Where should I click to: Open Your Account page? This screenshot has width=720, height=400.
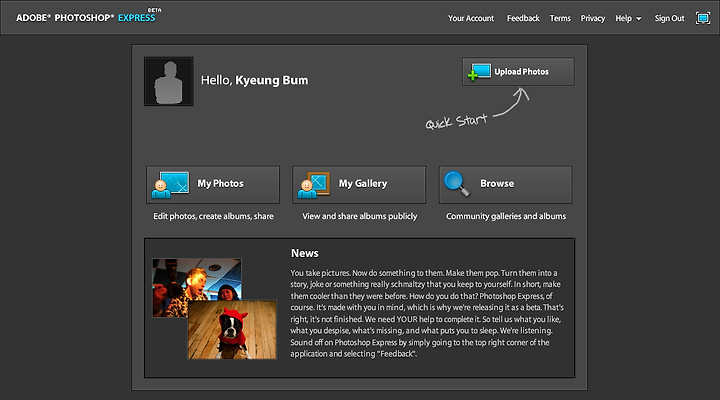[x=471, y=18]
